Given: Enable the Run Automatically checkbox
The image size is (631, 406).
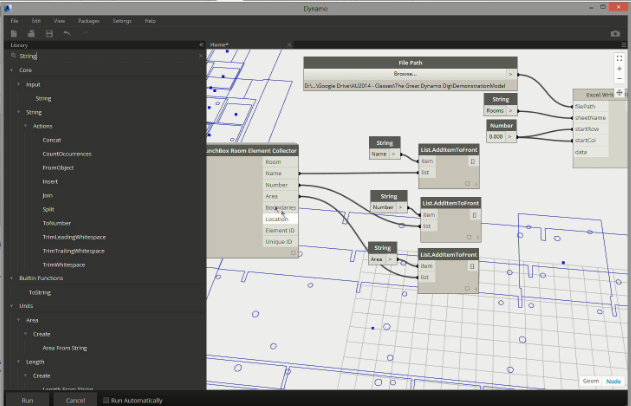Looking at the screenshot, I should click(107, 400).
